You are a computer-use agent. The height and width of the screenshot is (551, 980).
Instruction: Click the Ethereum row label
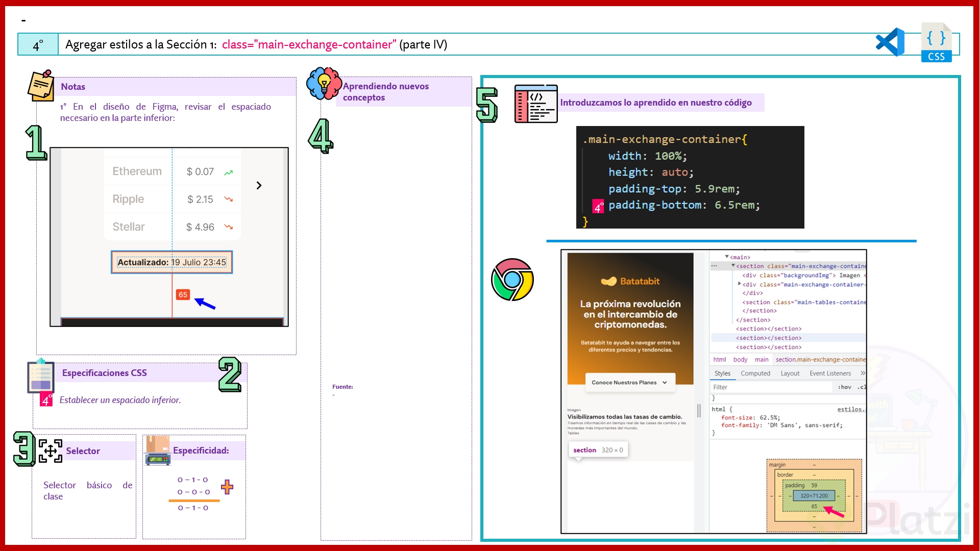(137, 171)
